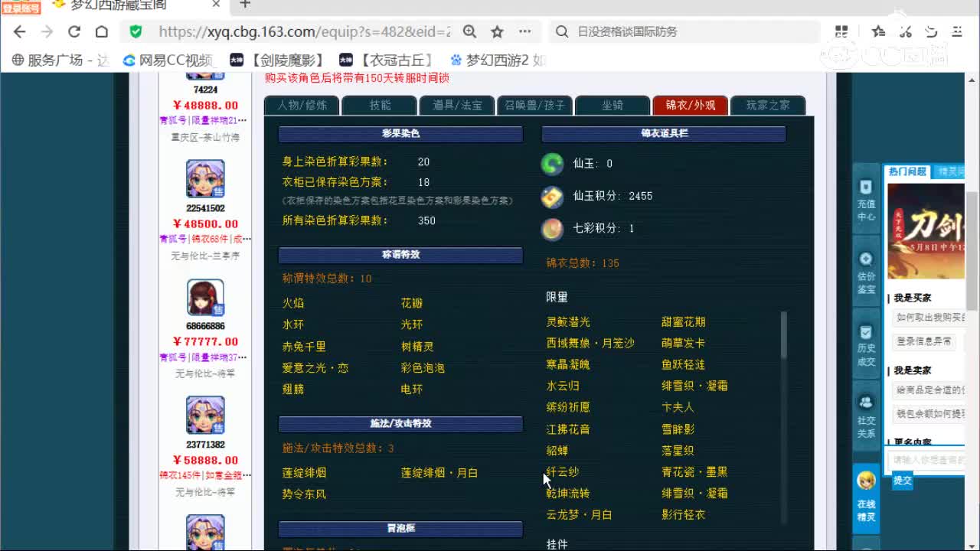Open the browser home page icon
This screenshot has width=980, height=551.
(101, 31)
